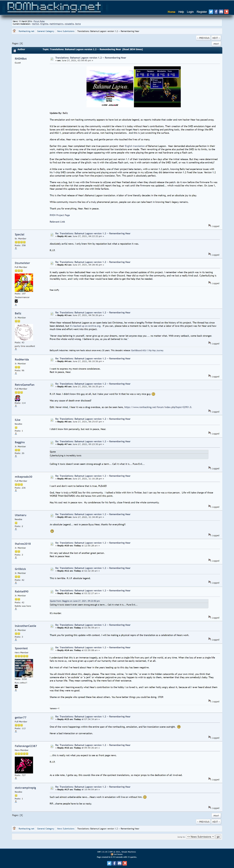Click the home icon in the top breadcrumb

(x=14, y=31)
